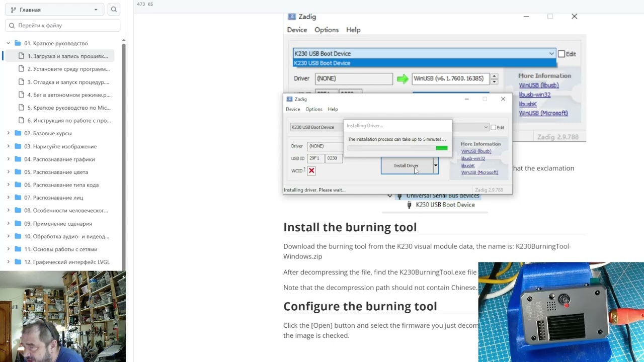The width and height of the screenshot is (644, 362).
Task: Click the green arrow icon in back Zadig
Action: (403, 78)
